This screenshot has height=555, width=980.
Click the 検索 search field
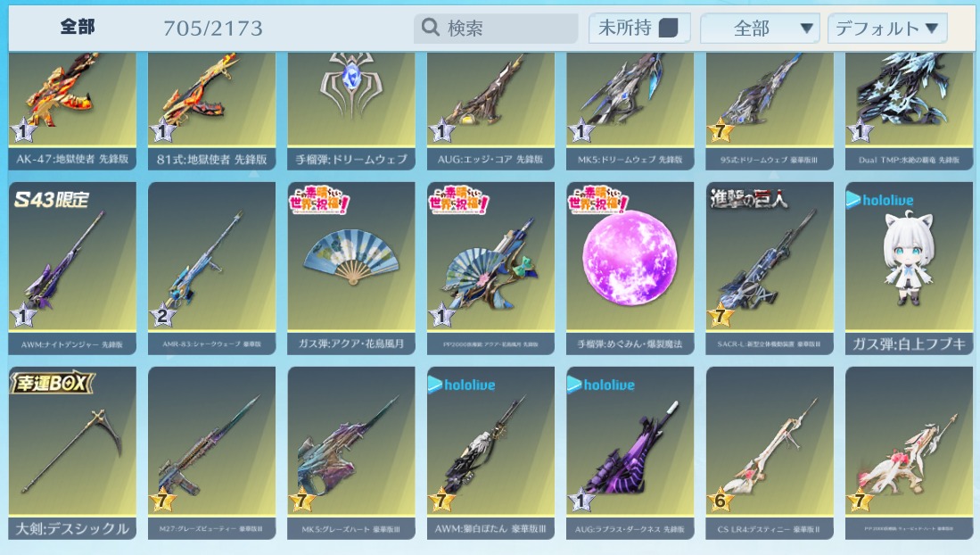tap(496, 29)
